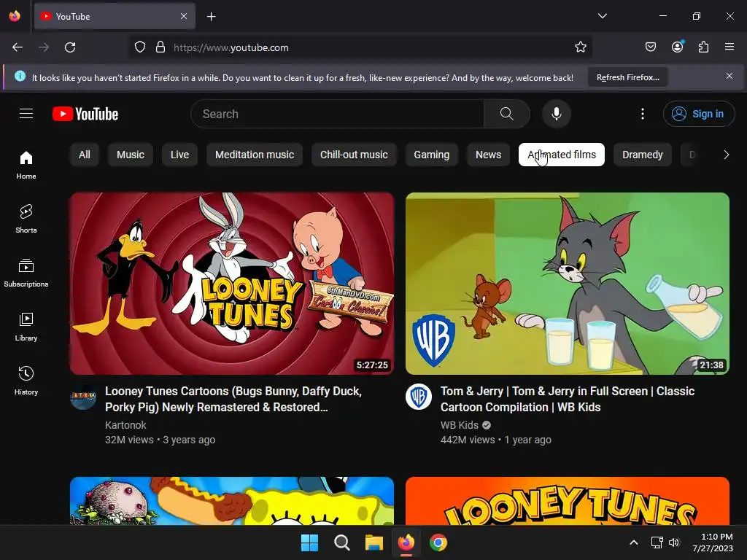Open the taskbar clock and date

[713, 542]
